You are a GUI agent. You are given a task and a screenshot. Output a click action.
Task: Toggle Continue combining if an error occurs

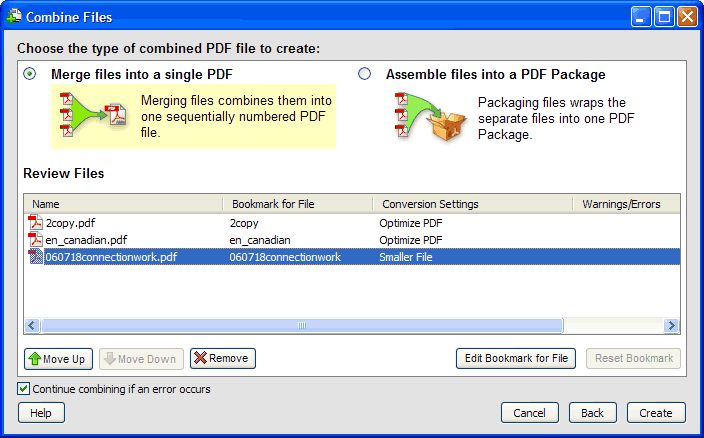click(x=23, y=389)
